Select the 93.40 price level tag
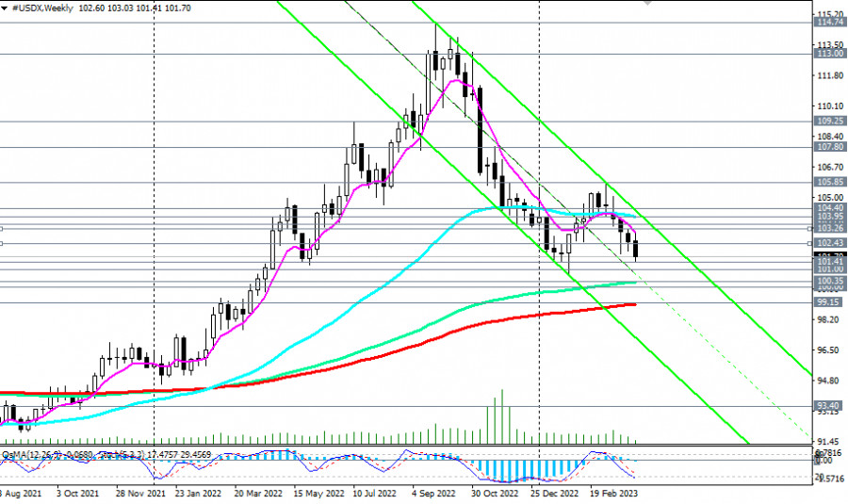This screenshot has width=848, height=504. click(829, 406)
